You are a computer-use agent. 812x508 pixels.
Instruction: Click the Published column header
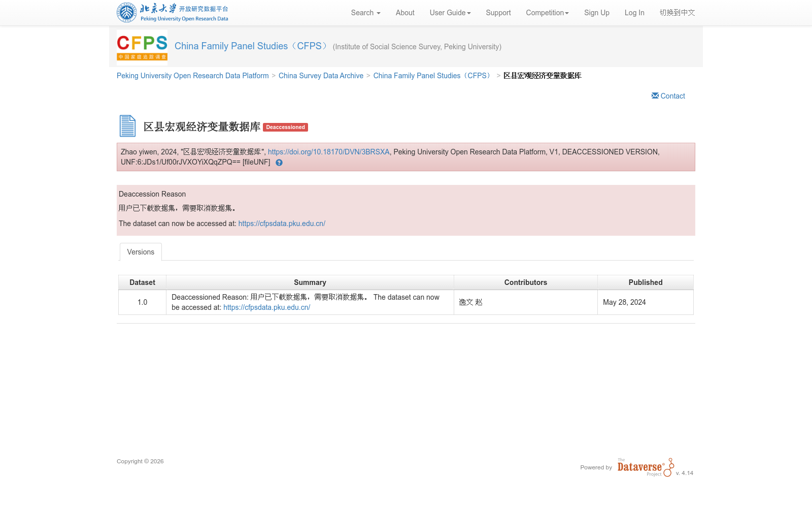click(x=646, y=282)
